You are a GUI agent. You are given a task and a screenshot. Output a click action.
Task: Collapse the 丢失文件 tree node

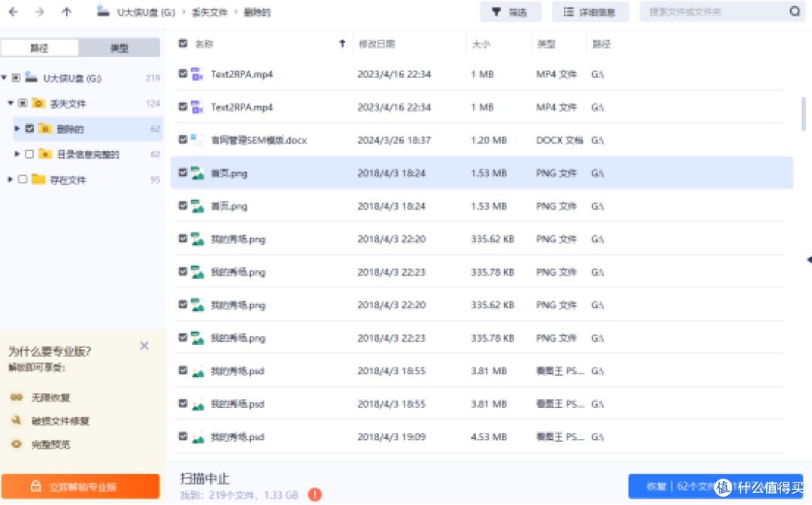pyautogui.click(x=11, y=103)
